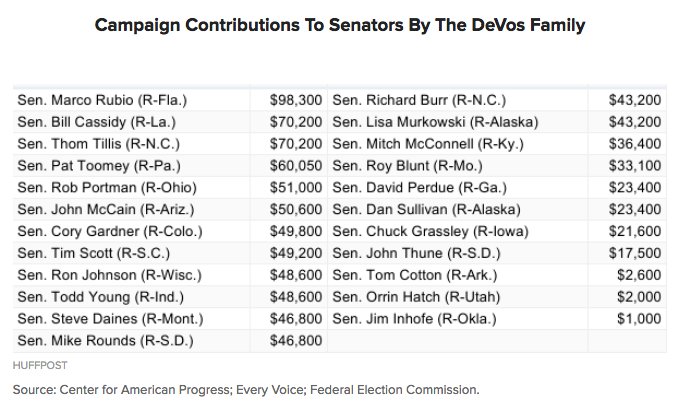Click the chart title about DeVos Family

point(340,25)
